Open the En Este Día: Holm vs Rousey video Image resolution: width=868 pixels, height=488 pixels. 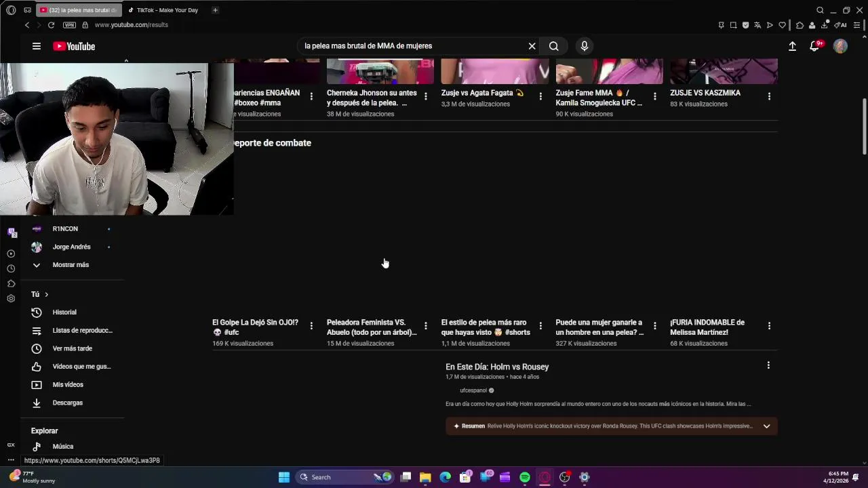coord(497,367)
